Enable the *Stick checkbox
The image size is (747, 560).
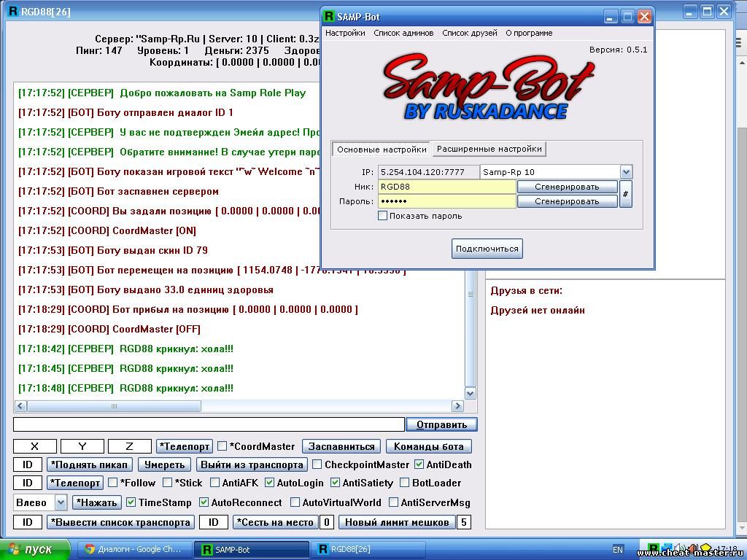(x=167, y=483)
